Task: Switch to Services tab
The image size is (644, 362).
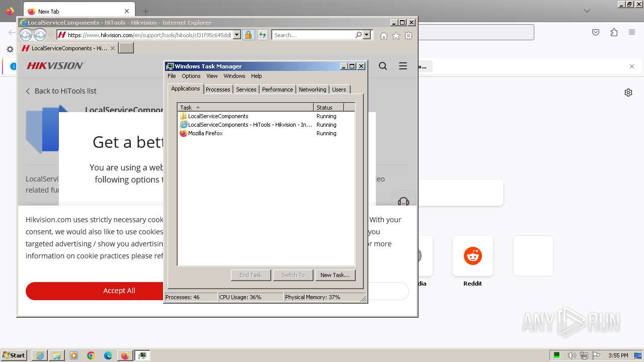Action: (x=246, y=89)
